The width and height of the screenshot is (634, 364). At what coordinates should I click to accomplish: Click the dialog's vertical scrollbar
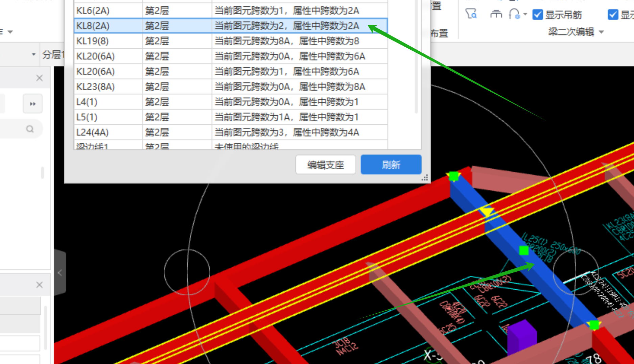point(416,57)
